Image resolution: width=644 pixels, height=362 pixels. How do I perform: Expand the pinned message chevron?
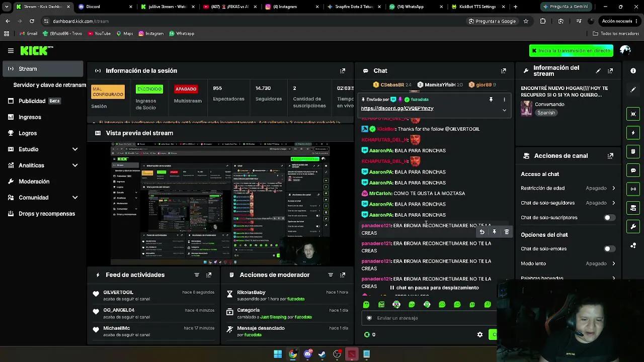click(504, 110)
